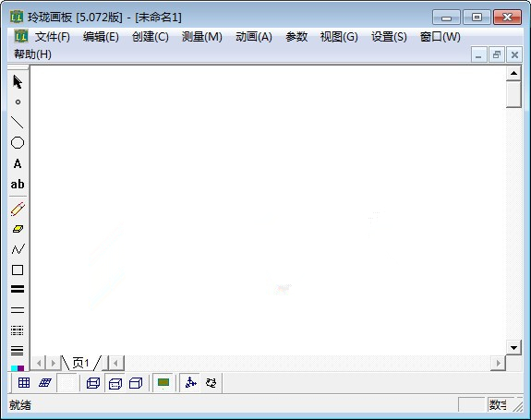
Task: Click the 就绪 status bar text
Action: click(20, 405)
